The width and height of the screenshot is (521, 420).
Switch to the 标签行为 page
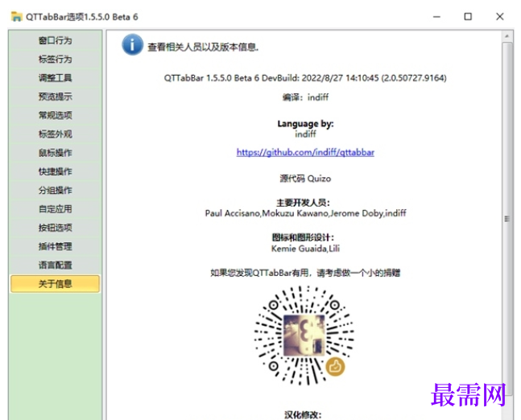coord(55,59)
